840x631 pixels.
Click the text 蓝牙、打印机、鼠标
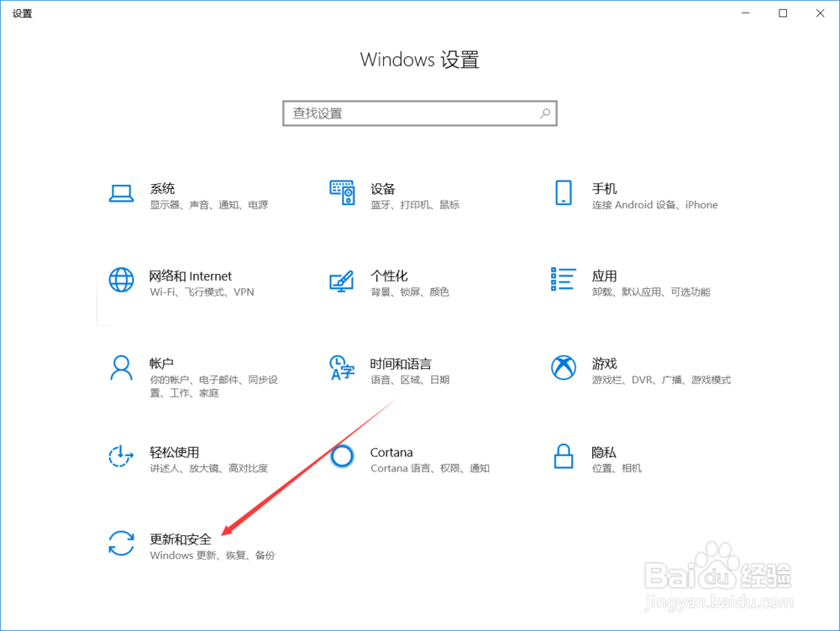pyautogui.click(x=415, y=205)
